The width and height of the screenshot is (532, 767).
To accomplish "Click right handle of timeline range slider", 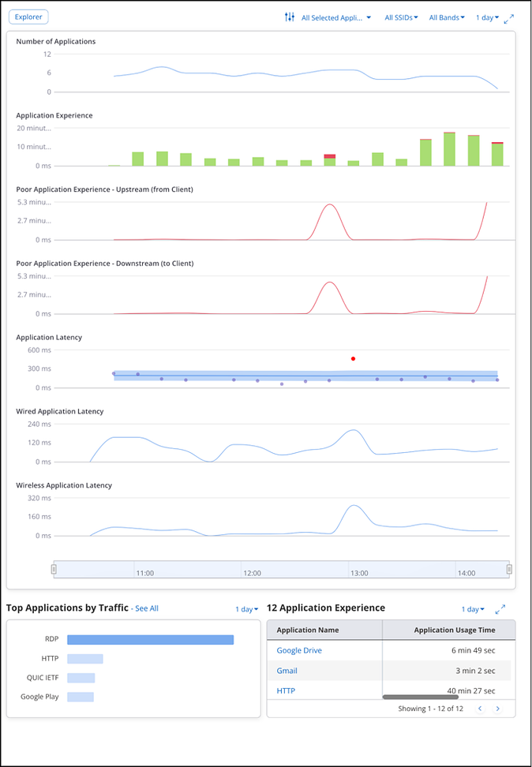I will (509, 570).
